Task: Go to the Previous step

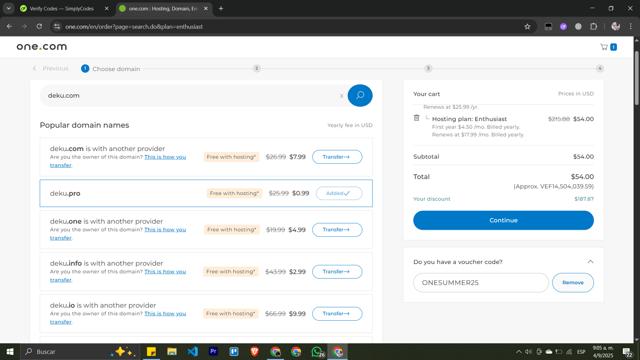Action: pos(51,69)
